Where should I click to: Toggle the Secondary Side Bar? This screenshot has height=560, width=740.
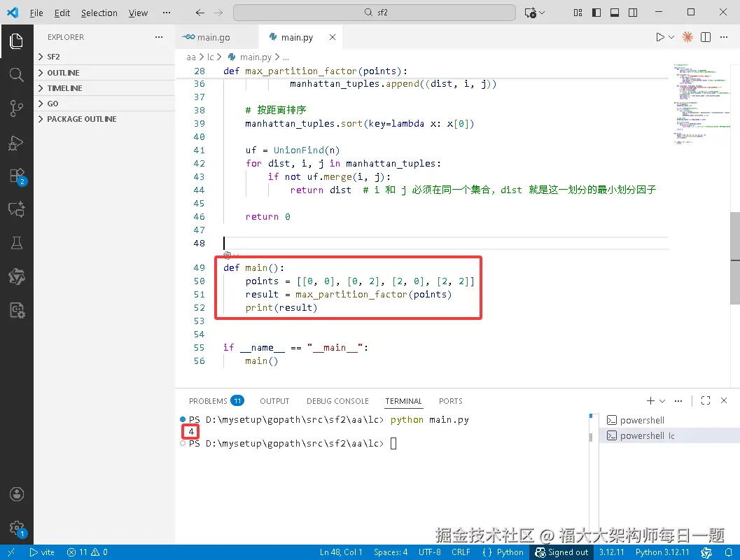point(633,13)
